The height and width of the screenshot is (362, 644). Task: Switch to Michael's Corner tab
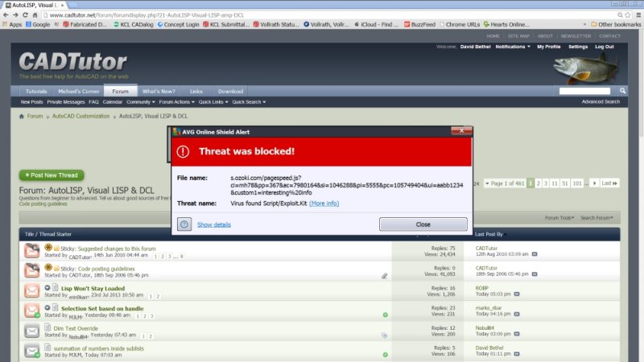[78, 91]
